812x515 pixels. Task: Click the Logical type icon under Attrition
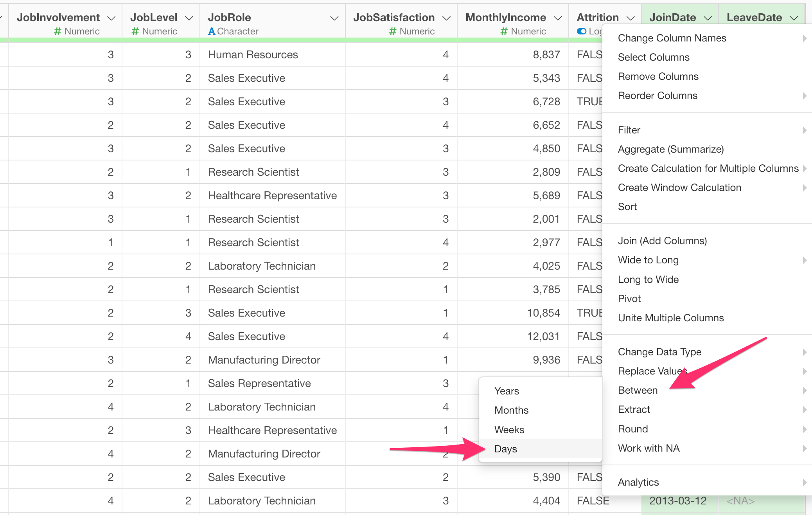[582, 31]
